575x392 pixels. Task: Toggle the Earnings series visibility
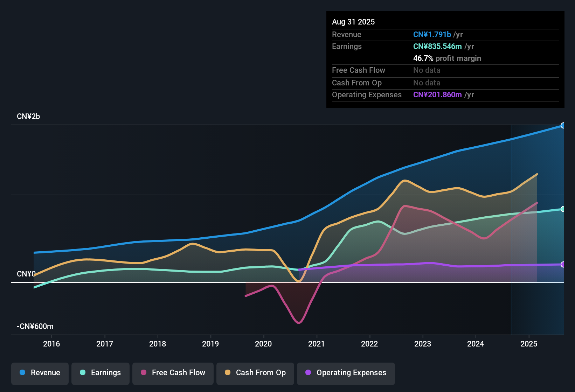point(100,373)
